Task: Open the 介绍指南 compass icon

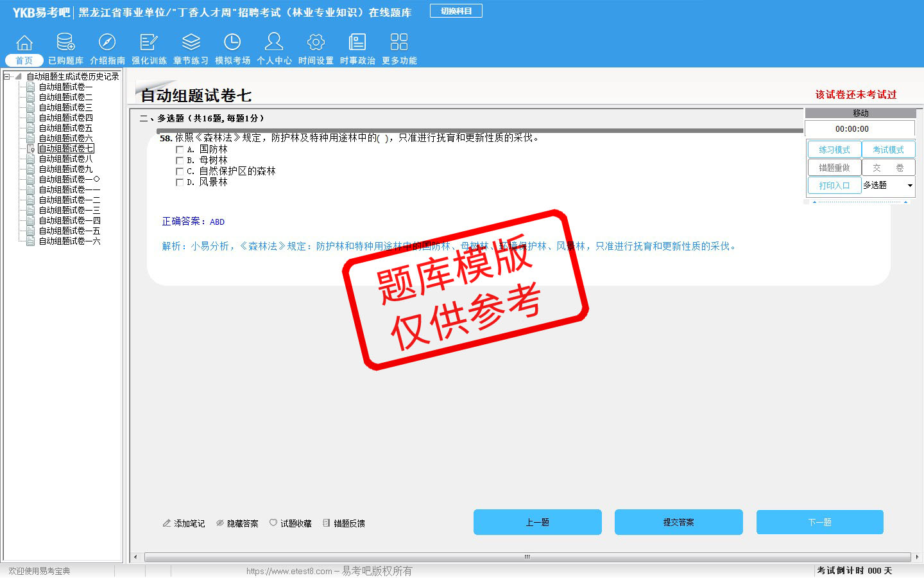Action: pos(107,42)
